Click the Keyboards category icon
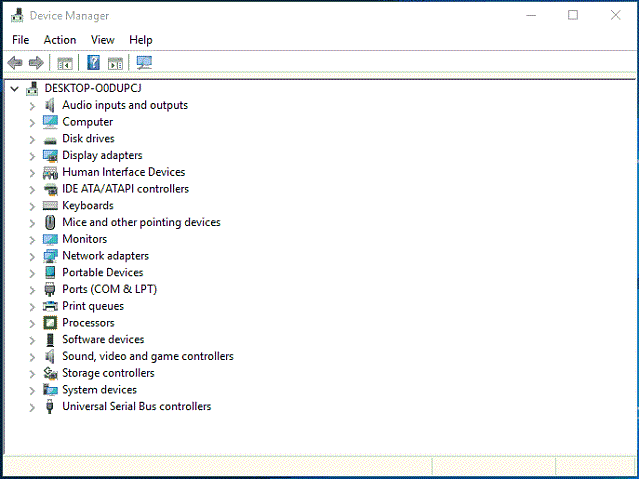Viewport: 639px width, 479px height. coord(50,206)
